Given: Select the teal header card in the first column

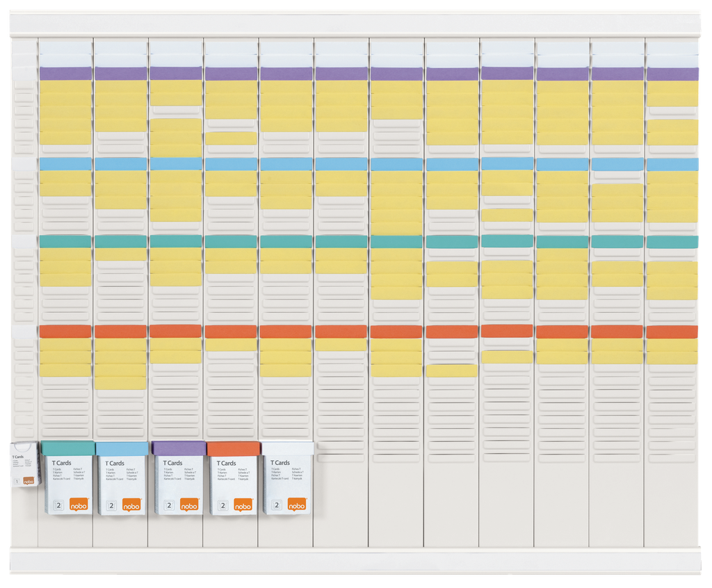Looking at the screenshot, I should tap(65, 241).
